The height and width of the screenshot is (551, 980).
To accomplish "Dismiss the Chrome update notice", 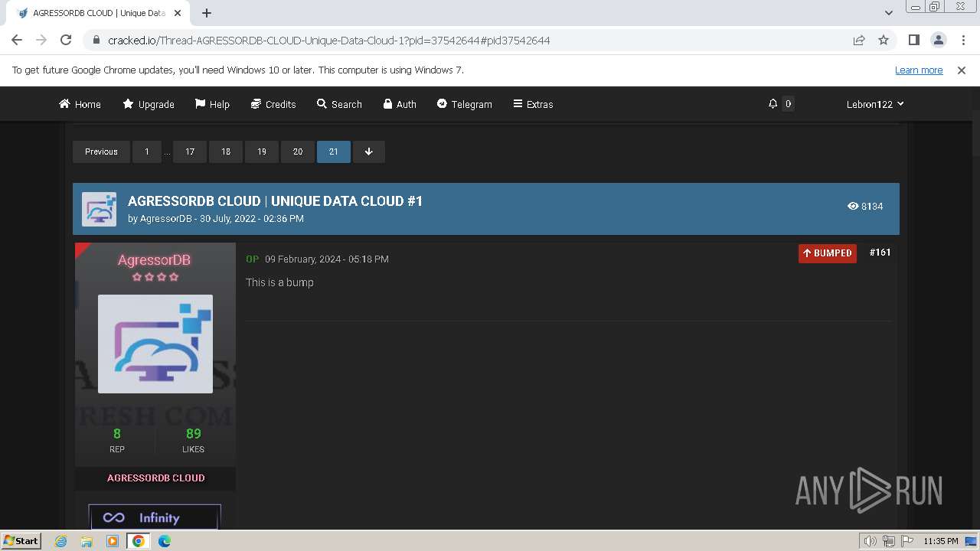I will click(962, 70).
